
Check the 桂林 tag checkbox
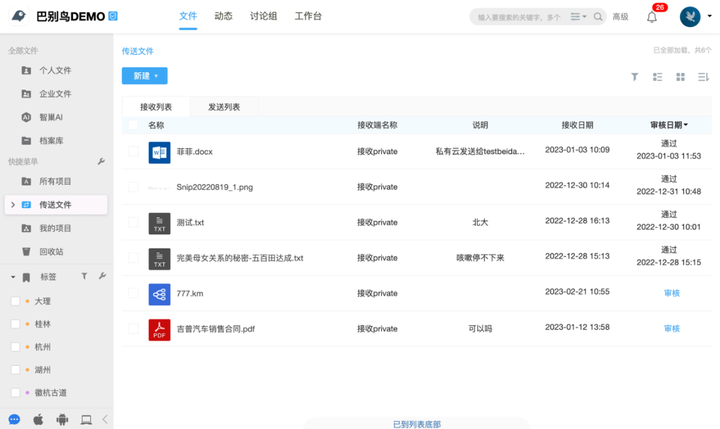[x=15, y=324]
